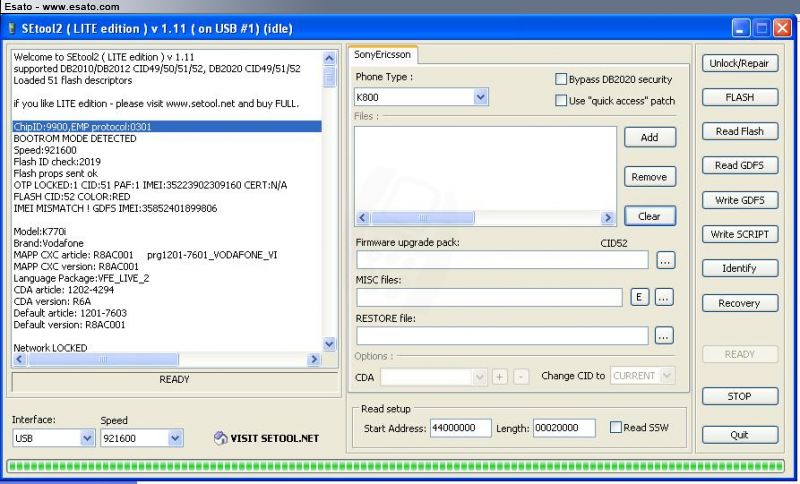800x484 pixels.
Task: Open the Speed 921600 dropdown
Action: click(x=175, y=438)
